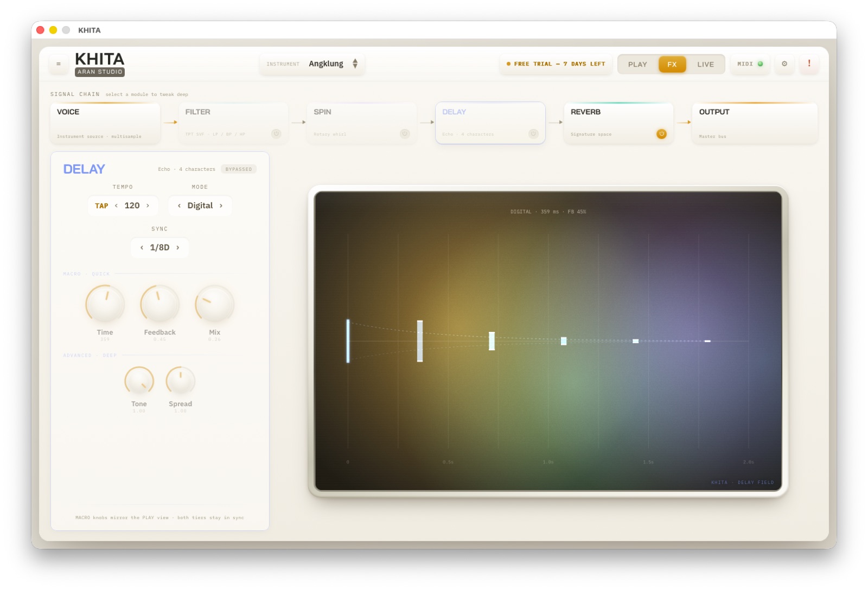The width and height of the screenshot is (868, 590).
Task: Decrease tempo with left chevron
Action: click(x=116, y=206)
